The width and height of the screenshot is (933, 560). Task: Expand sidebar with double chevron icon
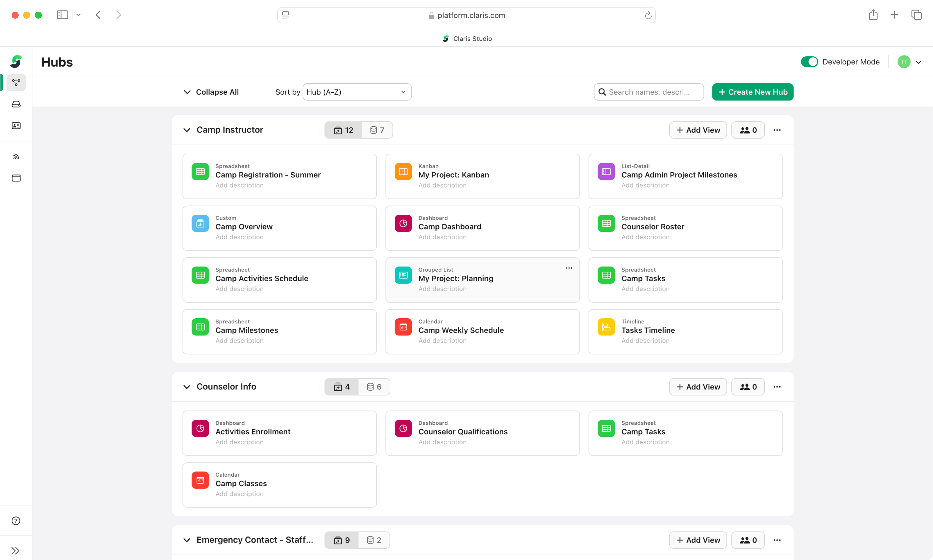(15, 551)
